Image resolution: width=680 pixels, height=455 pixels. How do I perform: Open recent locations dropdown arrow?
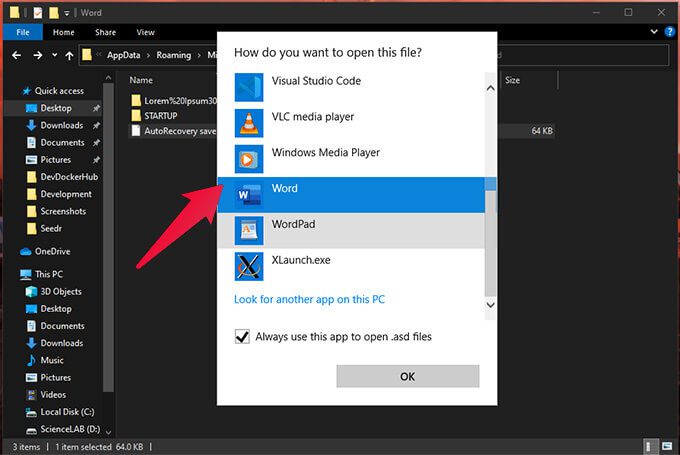click(x=54, y=55)
